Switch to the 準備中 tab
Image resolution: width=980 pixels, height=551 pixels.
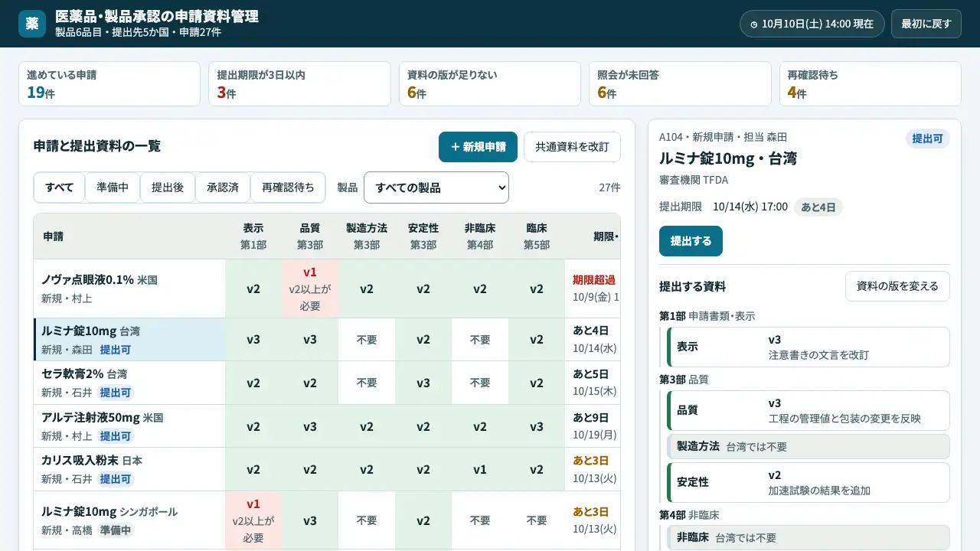113,187
